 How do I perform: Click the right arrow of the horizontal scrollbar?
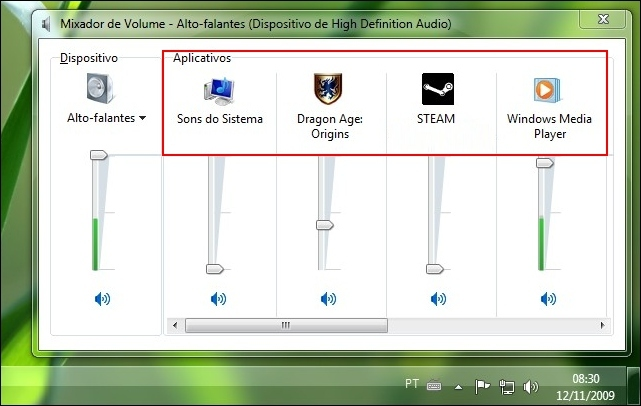tap(603, 325)
